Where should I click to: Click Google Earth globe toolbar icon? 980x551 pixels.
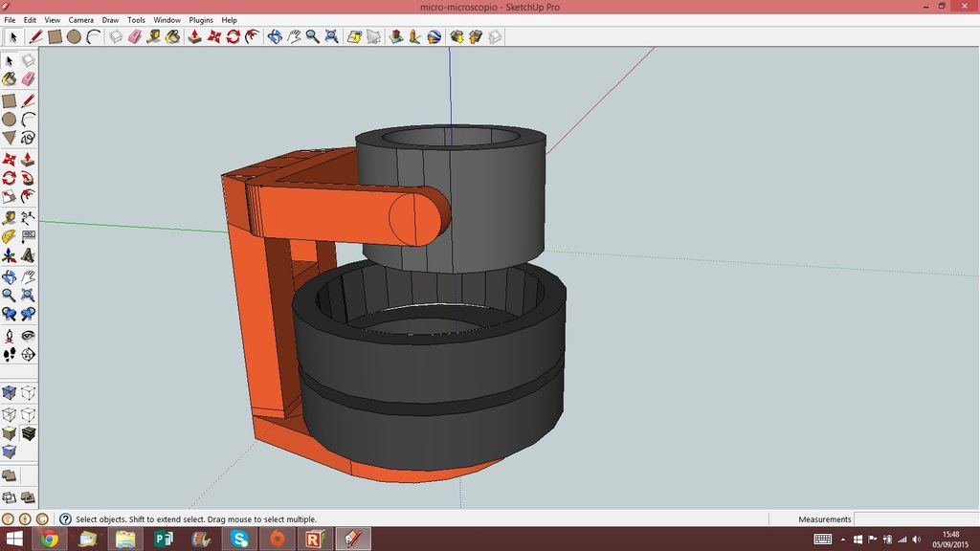click(x=434, y=37)
